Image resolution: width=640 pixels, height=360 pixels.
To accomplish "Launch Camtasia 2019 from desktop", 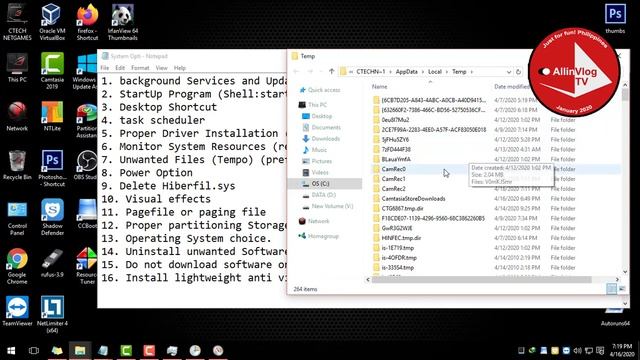I will pyautogui.click(x=52, y=71).
